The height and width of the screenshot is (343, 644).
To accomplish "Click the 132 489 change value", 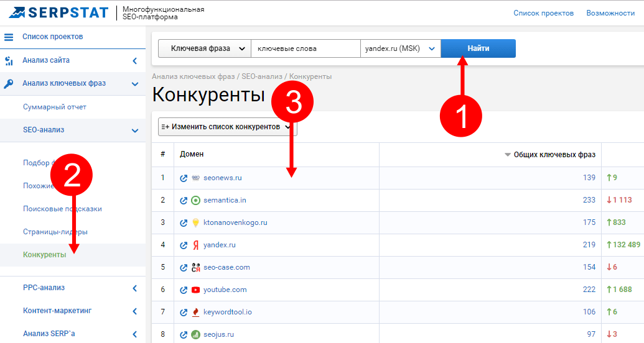I will tap(627, 245).
